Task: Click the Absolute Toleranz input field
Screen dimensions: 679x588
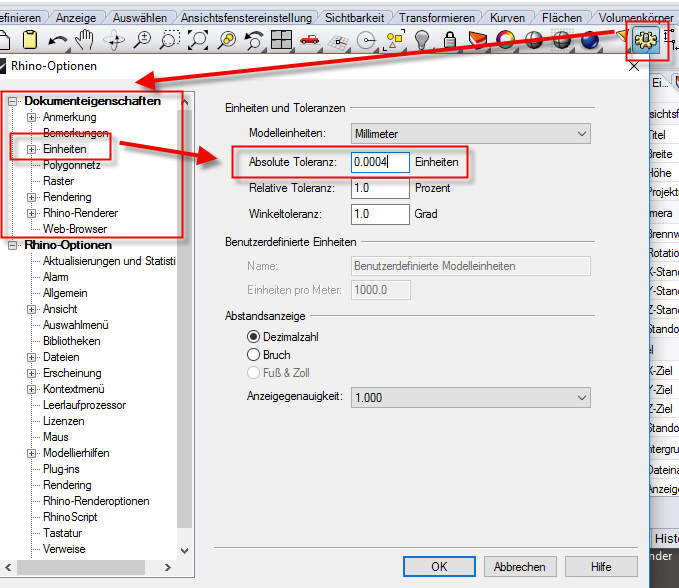Action: pyautogui.click(x=380, y=162)
